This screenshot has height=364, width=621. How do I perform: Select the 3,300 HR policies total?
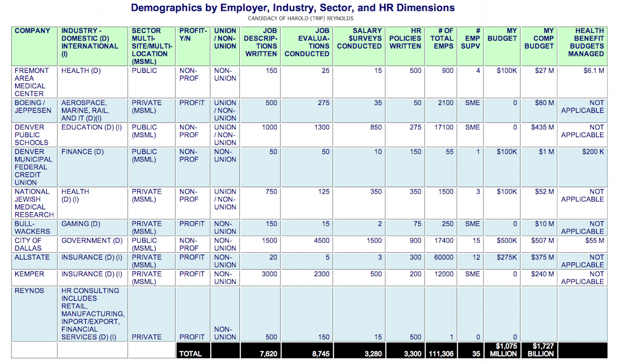pyautogui.click(x=413, y=354)
